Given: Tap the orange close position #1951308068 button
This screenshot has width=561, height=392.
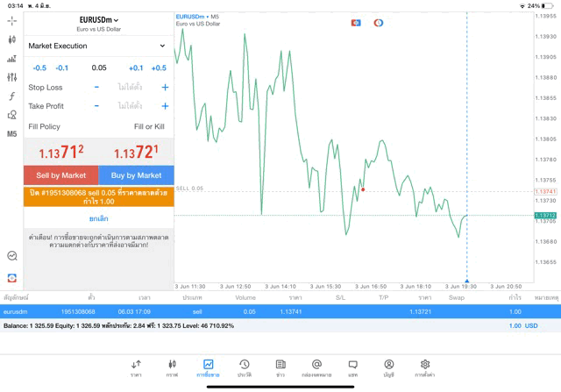Looking at the screenshot, I should [98, 196].
